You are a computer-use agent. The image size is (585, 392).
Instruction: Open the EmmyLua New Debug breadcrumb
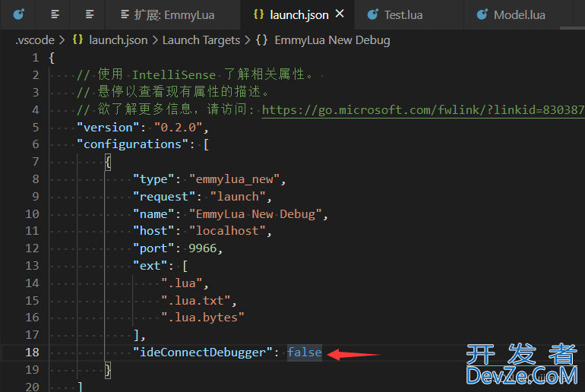click(332, 40)
